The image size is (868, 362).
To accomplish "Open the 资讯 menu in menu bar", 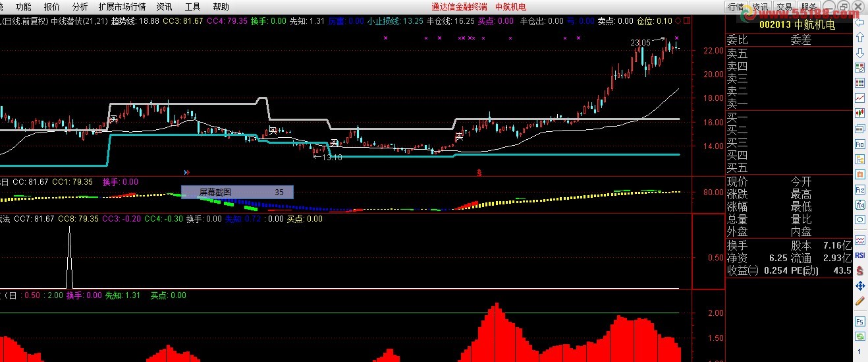I will point(164,7).
